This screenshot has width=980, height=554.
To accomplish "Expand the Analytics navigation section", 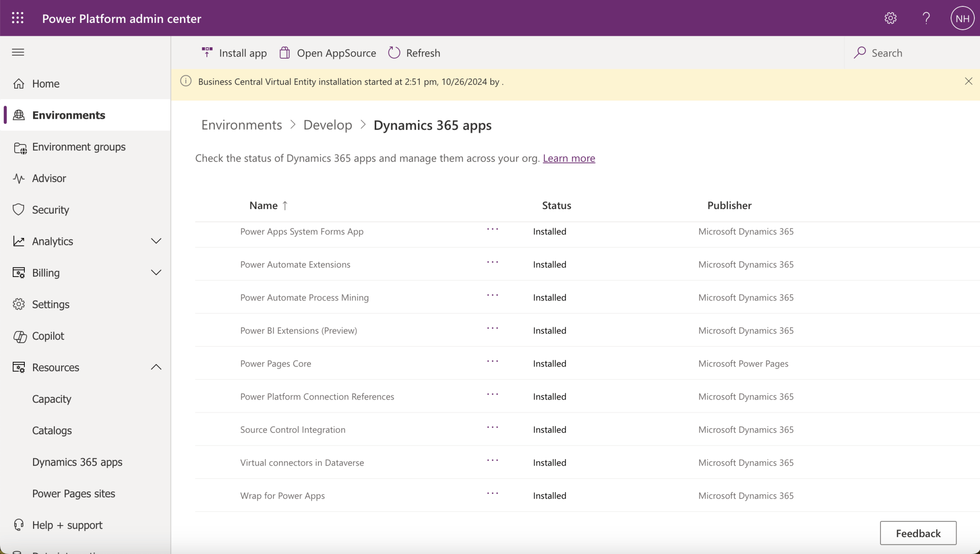I will (156, 241).
